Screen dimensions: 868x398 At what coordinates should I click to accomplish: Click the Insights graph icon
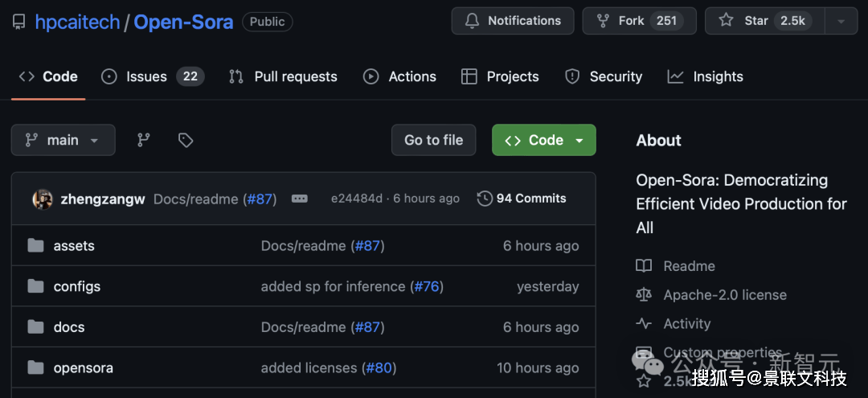675,76
